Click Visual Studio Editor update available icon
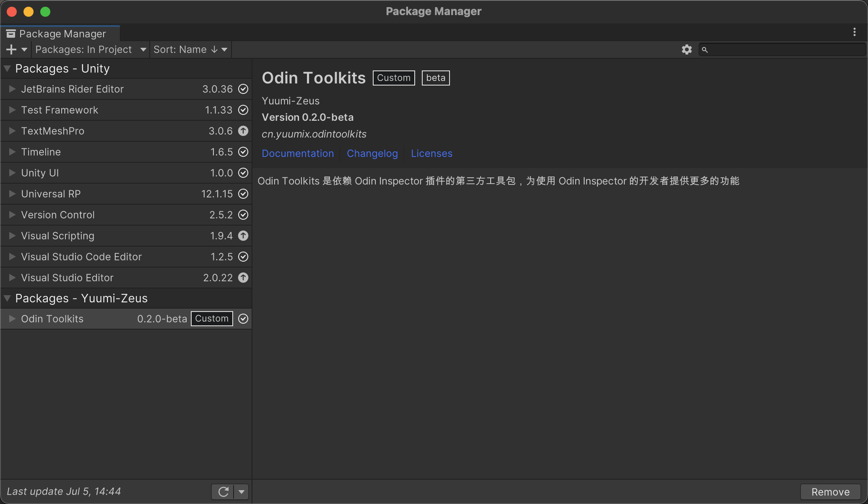 tap(243, 278)
